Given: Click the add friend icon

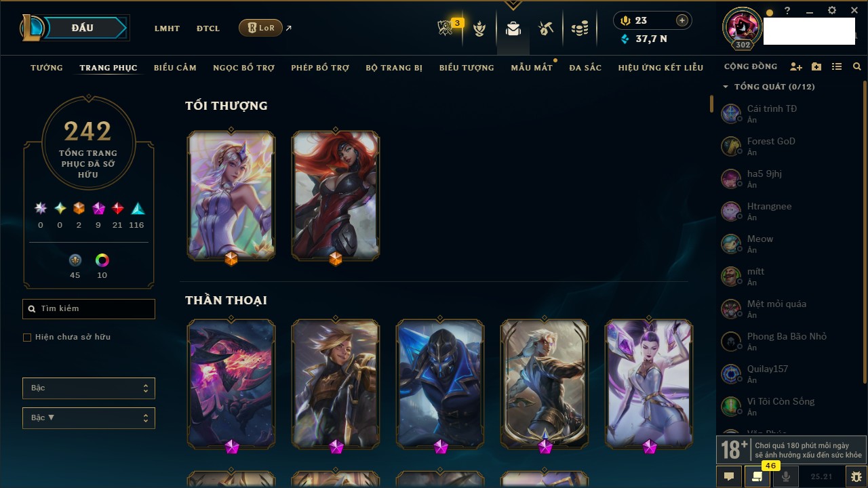Looking at the screenshot, I should pyautogui.click(x=796, y=67).
